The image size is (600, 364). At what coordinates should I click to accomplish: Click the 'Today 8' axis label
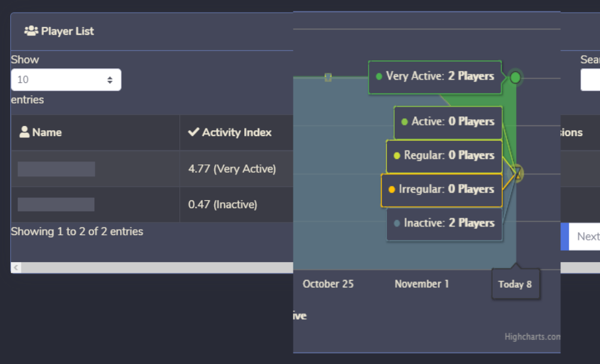point(515,284)
